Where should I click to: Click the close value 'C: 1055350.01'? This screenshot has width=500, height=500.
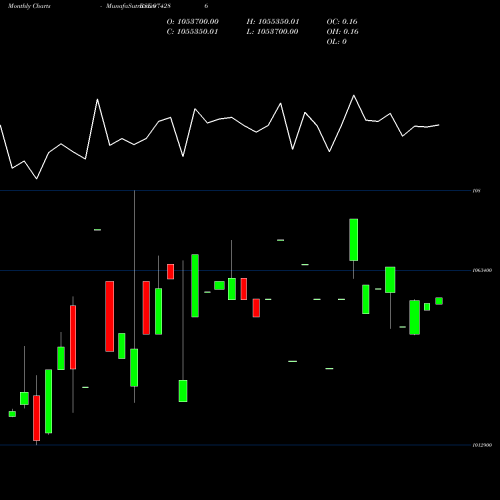click(192, 32)
